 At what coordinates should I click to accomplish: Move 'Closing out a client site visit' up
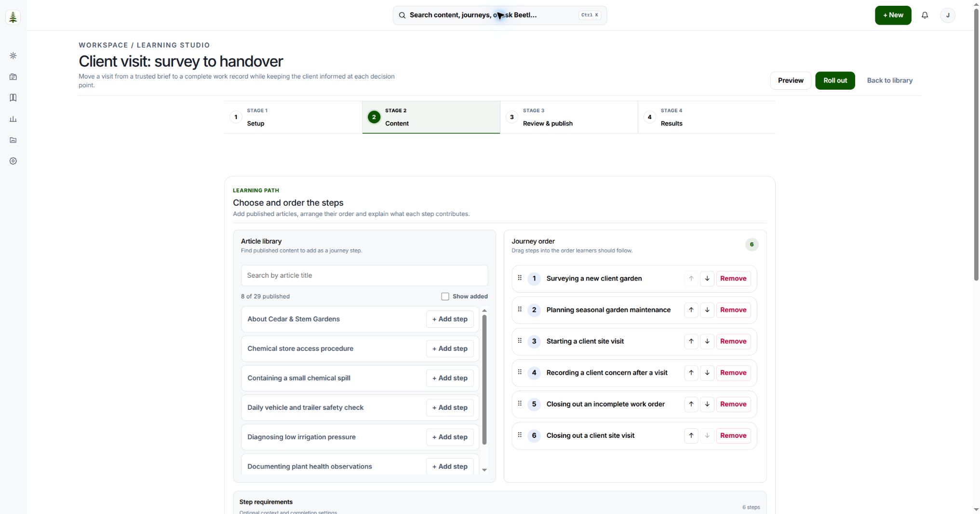click(x=691, y=435)
